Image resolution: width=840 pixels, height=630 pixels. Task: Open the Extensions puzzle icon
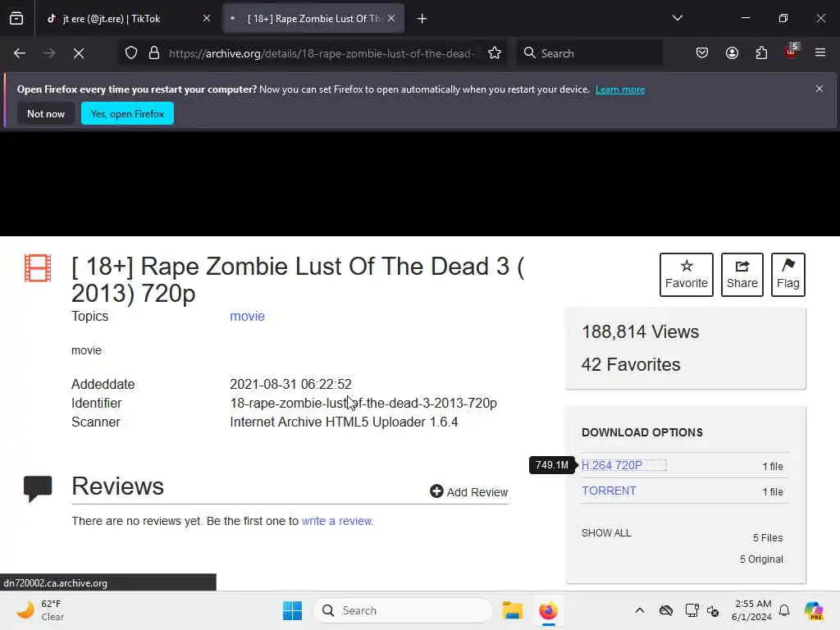(761, 53)
